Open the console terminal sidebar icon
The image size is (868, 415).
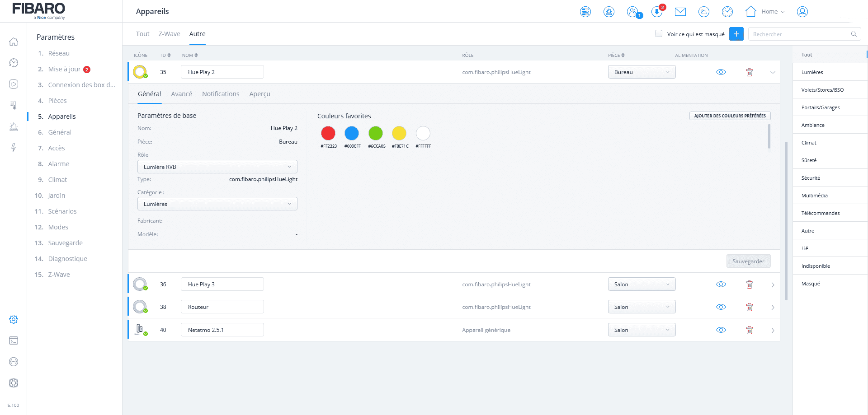[14, 340]
